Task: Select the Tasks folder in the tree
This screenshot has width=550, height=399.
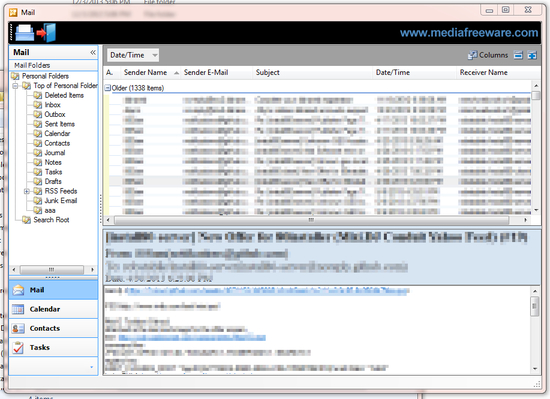Action: (x=53, y=172)
